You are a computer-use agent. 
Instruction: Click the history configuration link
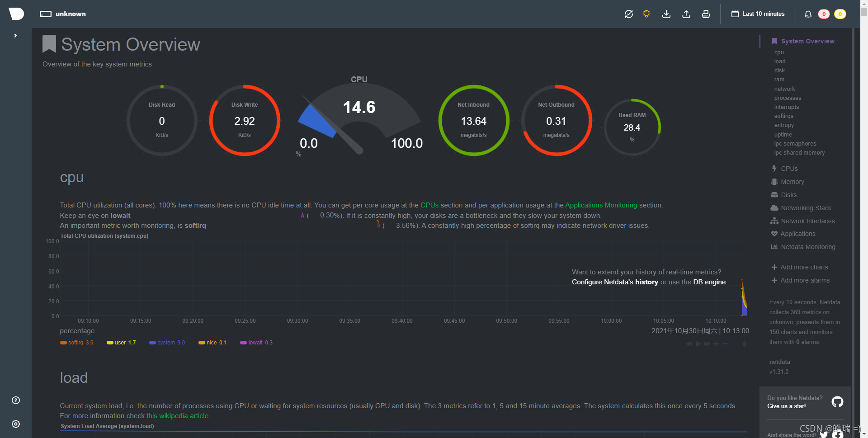tap(615, 282)
